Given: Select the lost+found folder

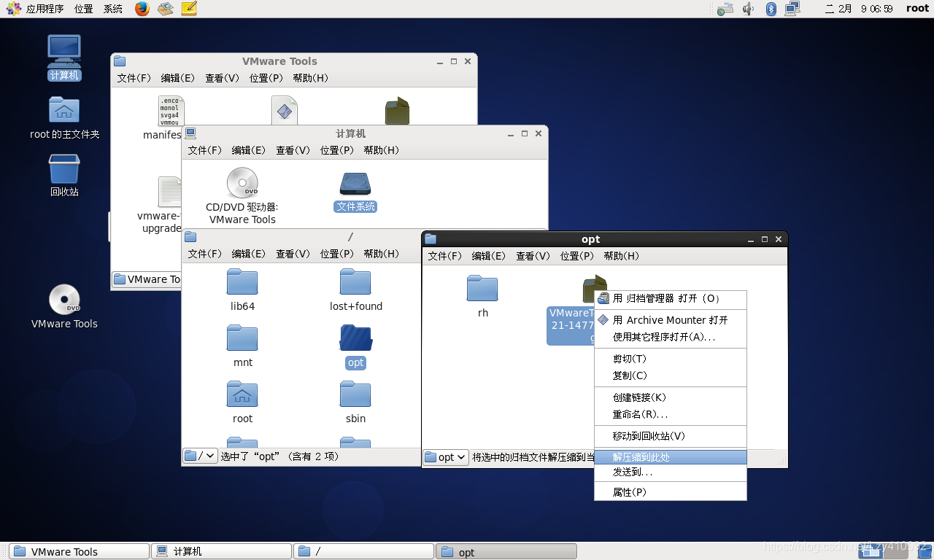Looking at the screenshot, I should tap(355, 289).
